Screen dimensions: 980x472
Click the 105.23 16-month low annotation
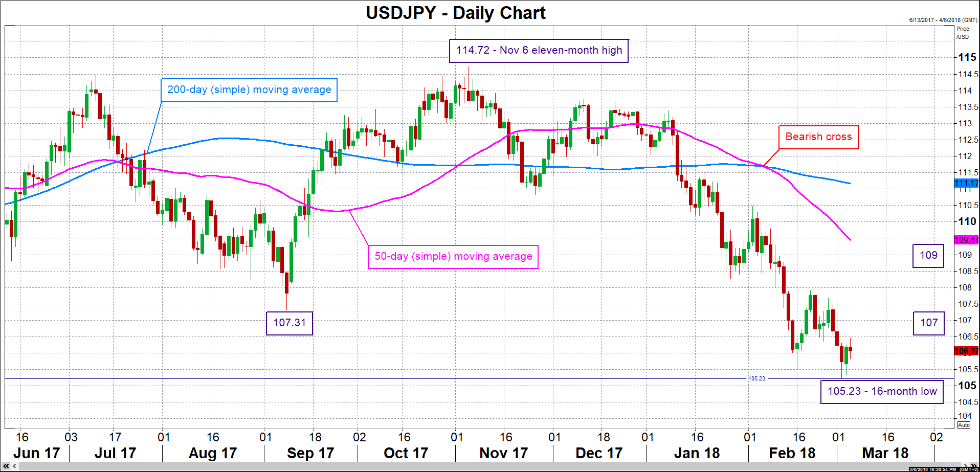coord(882,392)
